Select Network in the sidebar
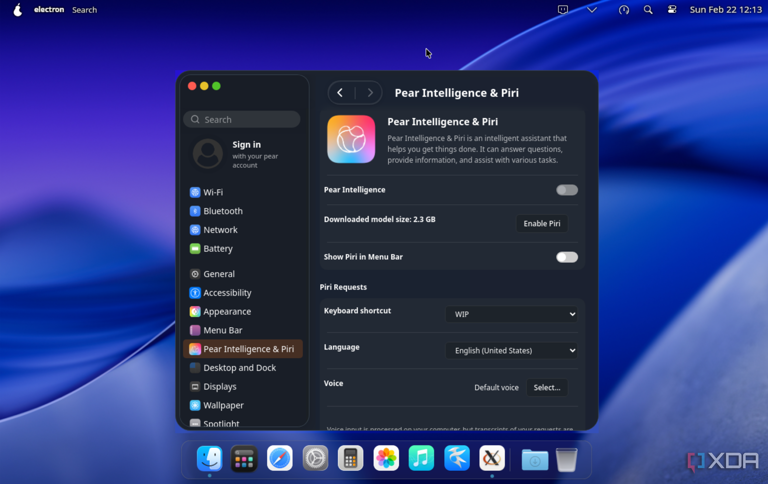The height and width of the screenshot is (484, 768). tap(243, 230)
